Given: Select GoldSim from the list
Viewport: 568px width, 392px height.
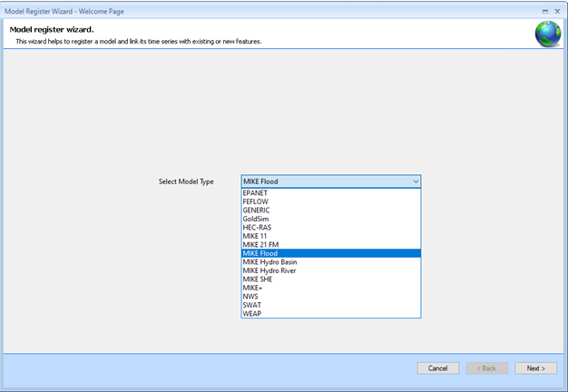Looking at the screenshot, I should point(331,220).
